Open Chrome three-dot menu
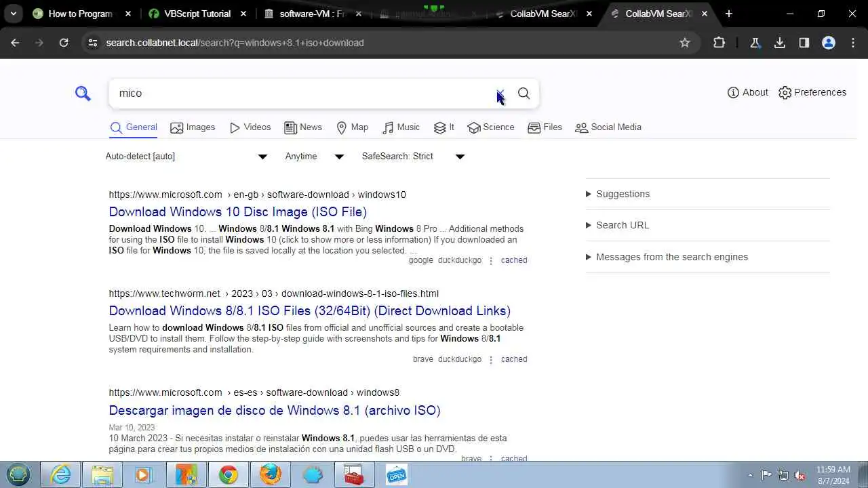The height and width of the screenshot is (488, 868). [x=852, y=43]
